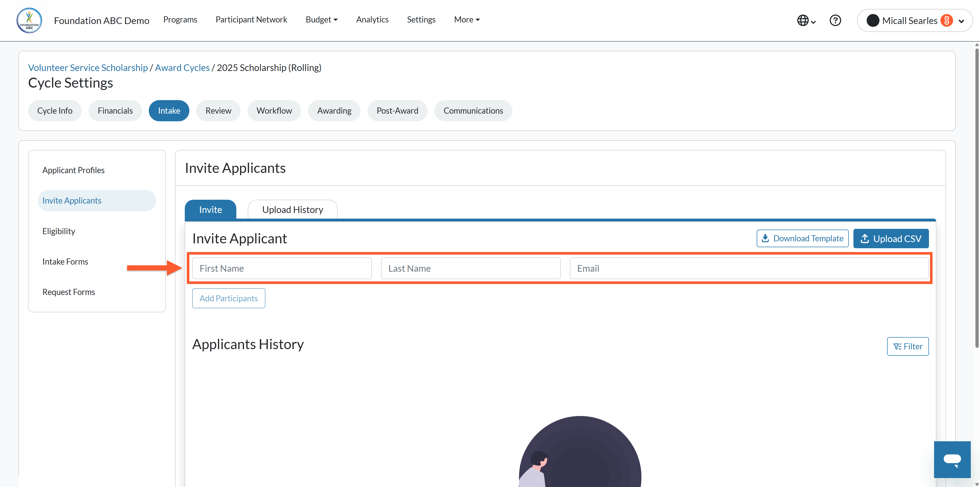980x487 pixels.
Task: Switch to the Upload History tab
Action: click(x=292, y=209)
